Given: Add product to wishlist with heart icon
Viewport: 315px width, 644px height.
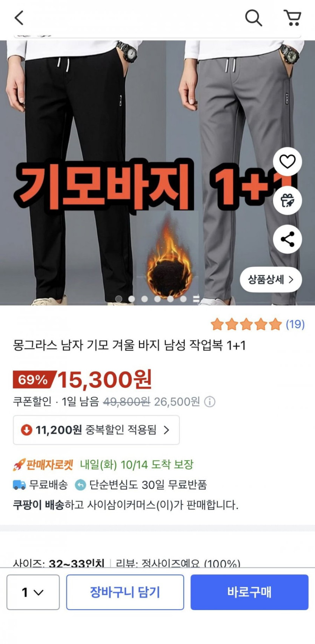Looking at the screenshot, I should [287, 162].
